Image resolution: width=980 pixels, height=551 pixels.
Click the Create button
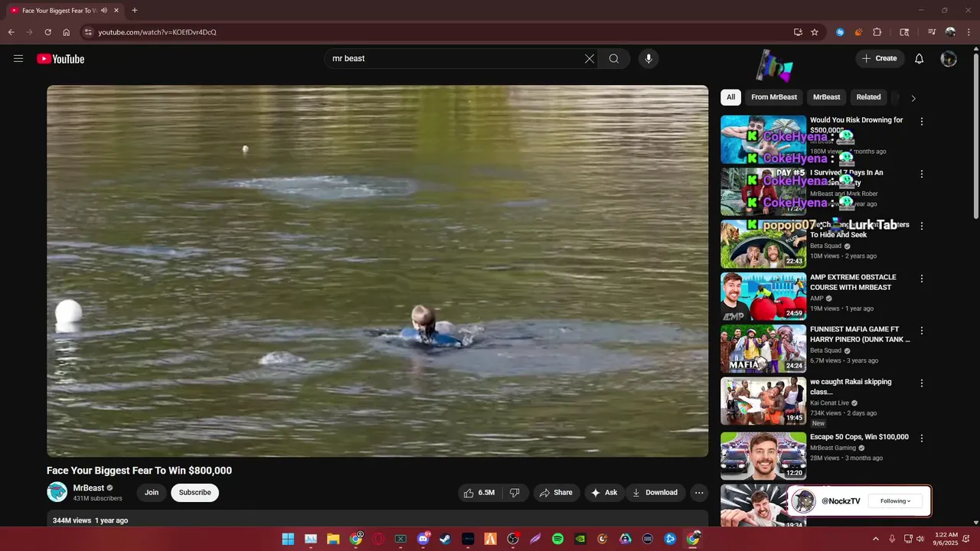click(880, 59)
